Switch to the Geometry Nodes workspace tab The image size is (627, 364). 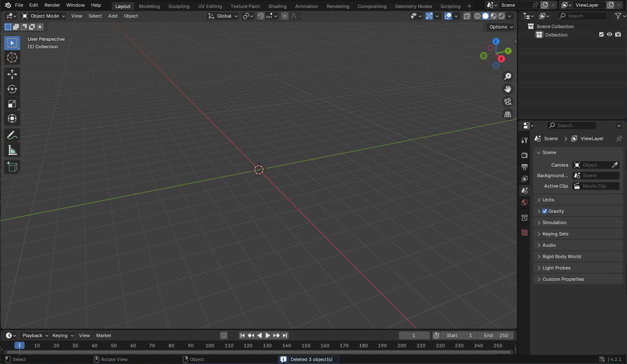click(x=413, y=6)
